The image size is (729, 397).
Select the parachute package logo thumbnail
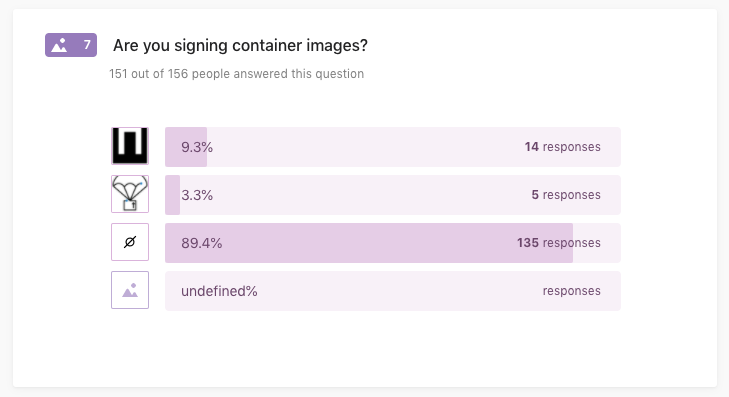tap(130, 194)
